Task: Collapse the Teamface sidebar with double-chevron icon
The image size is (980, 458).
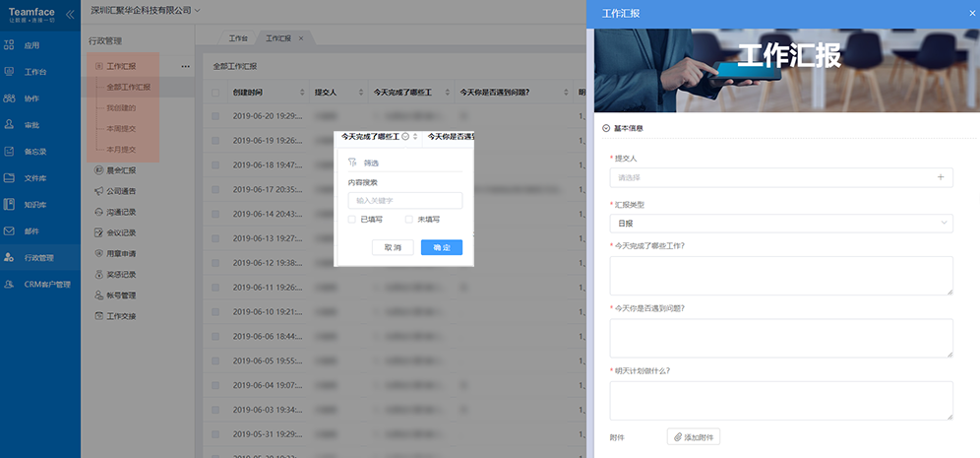Action: 70,14
